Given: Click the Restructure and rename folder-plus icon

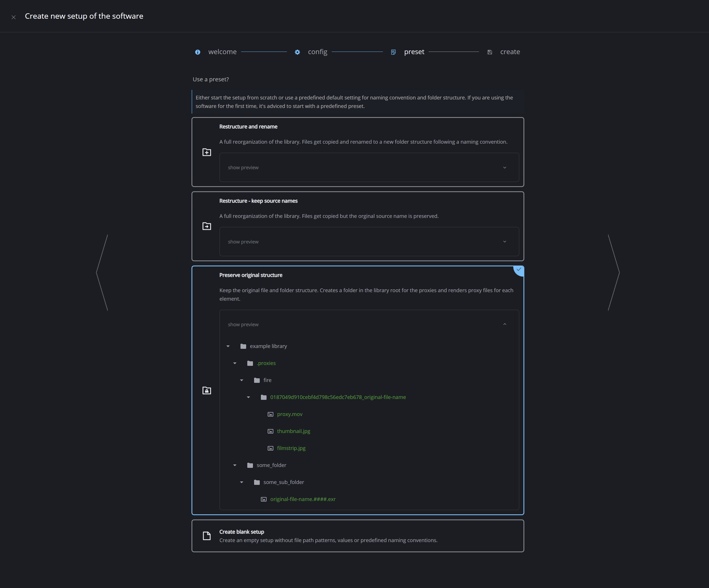Looking at the screenshot, I should 206,152.
